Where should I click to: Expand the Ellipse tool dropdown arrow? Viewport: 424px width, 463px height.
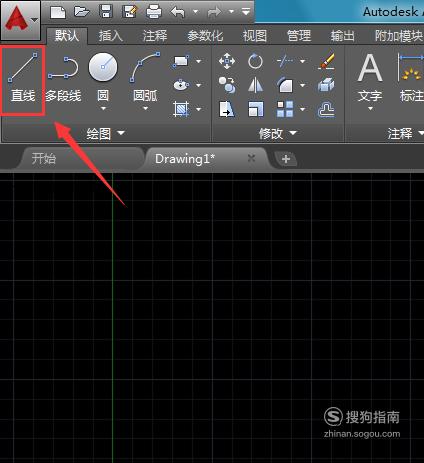pyautogui.click(x=199, y=85)
